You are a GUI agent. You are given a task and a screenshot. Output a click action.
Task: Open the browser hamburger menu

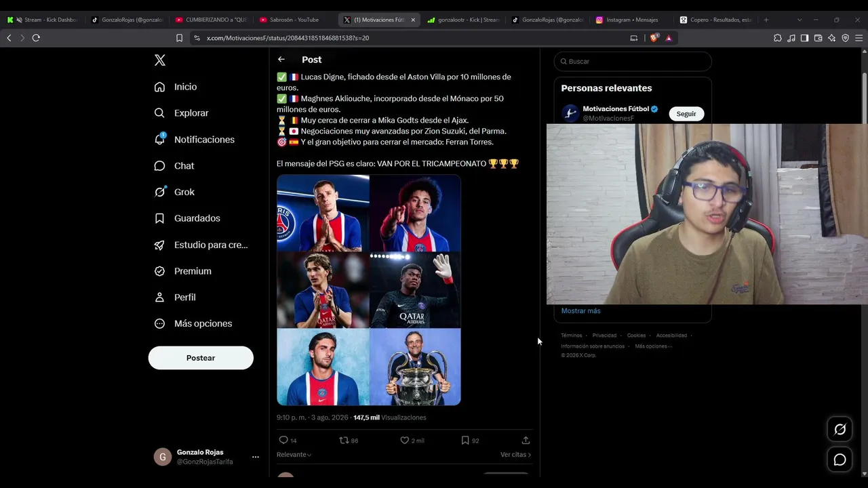pos(859,38)
